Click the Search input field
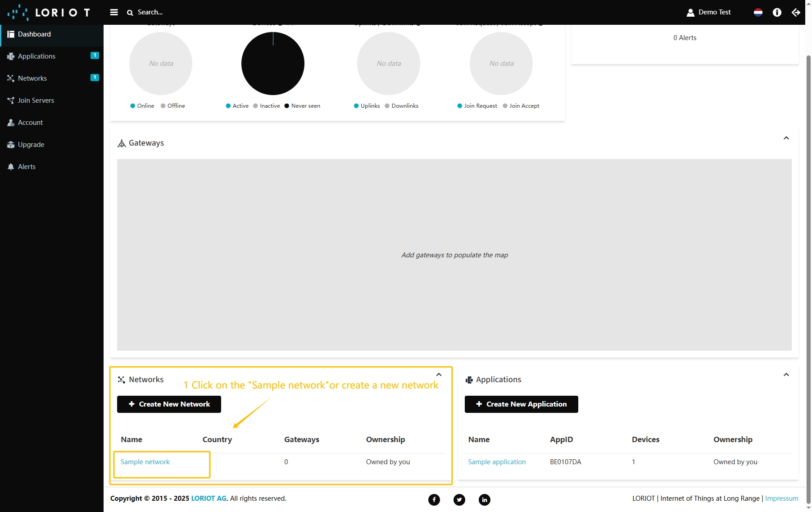 (150, 12)
